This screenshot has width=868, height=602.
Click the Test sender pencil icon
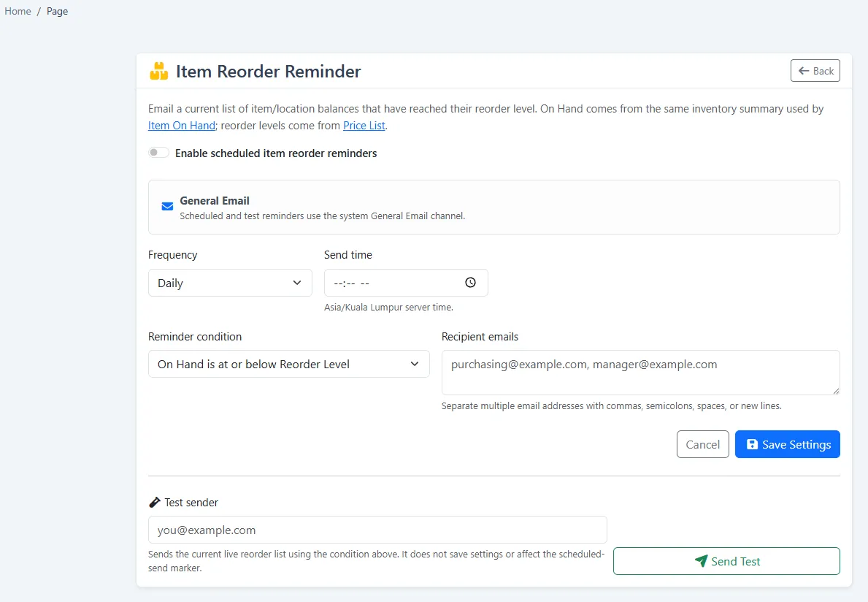[x=155, y=503]
